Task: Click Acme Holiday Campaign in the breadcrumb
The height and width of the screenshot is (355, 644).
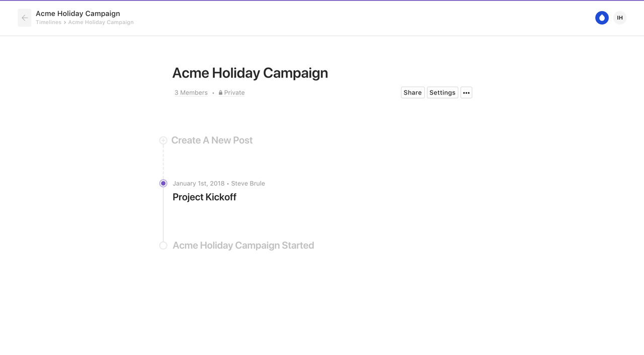Action: point(101,22)
